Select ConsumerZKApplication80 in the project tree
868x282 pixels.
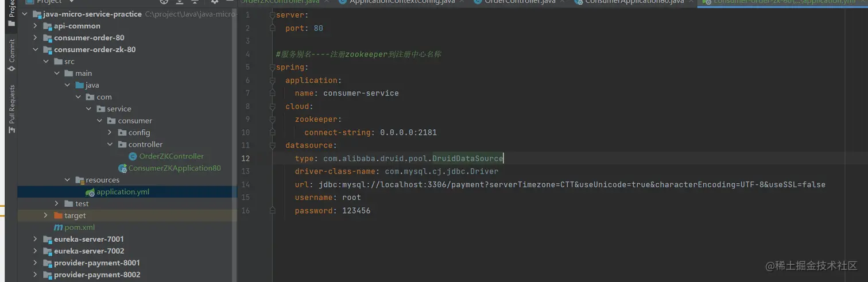[x=175, y=168]
